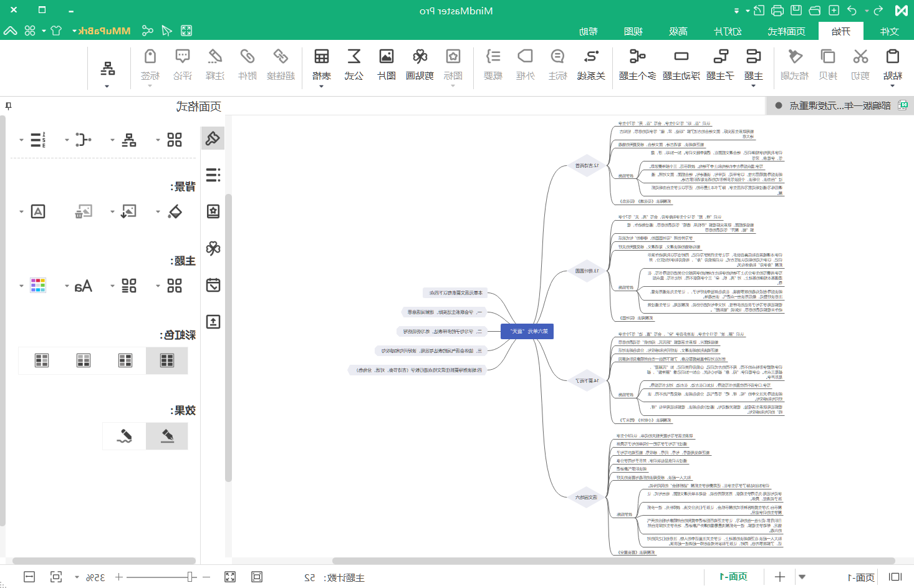This screenshot has width=914, height=588.
Task: Select the first rainbow color (彩虹色) option
Action: (x=167, y=360)
